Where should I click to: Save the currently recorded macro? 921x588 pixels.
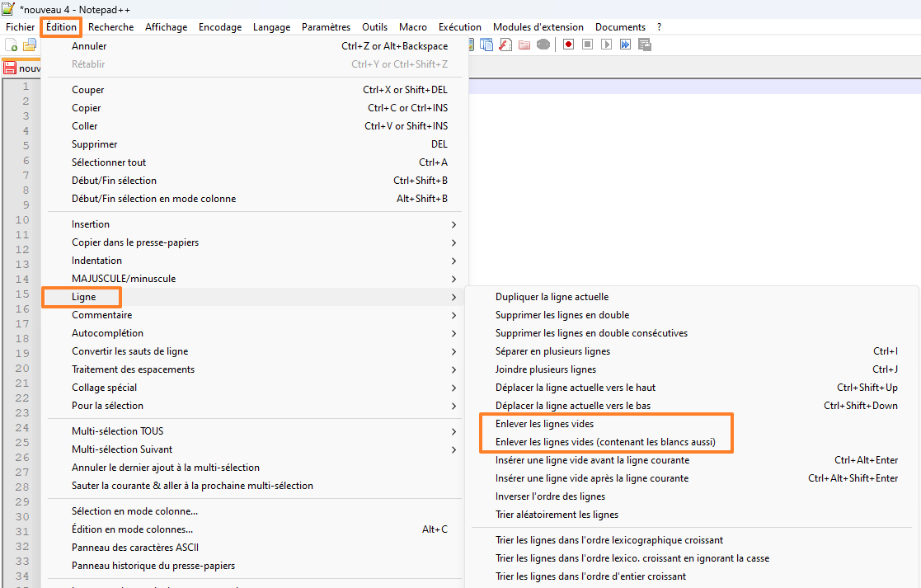pyautogui.click(x=645, y=45)
